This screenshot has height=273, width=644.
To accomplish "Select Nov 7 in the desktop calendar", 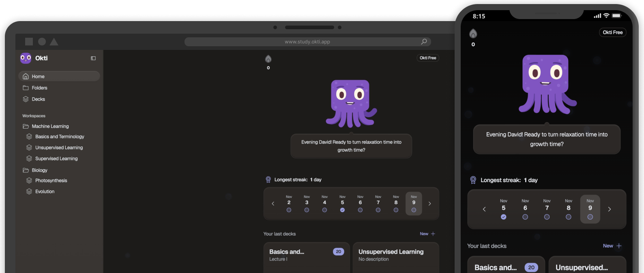I will coord(378,204).
